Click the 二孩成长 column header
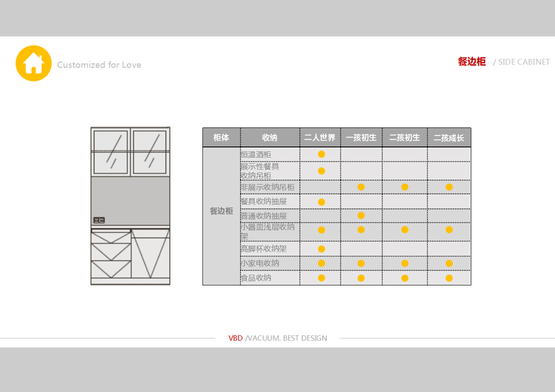This screenshot has height=392, width=555. coord(449,138)
